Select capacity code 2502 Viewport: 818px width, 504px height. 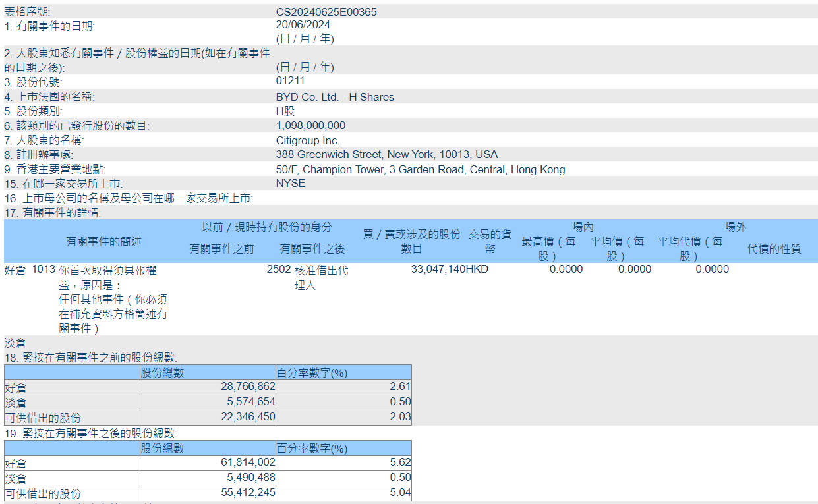[279, 269]
